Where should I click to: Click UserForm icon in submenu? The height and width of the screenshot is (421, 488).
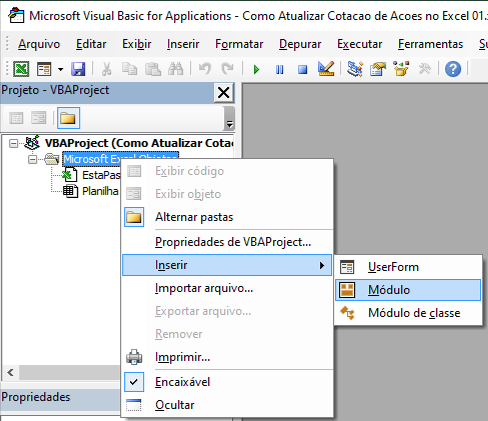[347, 267]
